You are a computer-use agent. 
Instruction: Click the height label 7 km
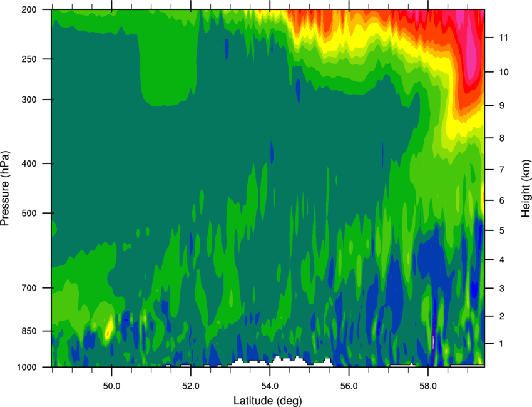click(x=501, y=170)
